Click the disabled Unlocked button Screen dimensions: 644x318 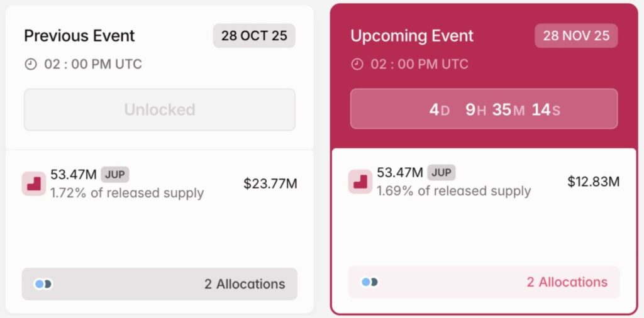[x=160, y=109]
